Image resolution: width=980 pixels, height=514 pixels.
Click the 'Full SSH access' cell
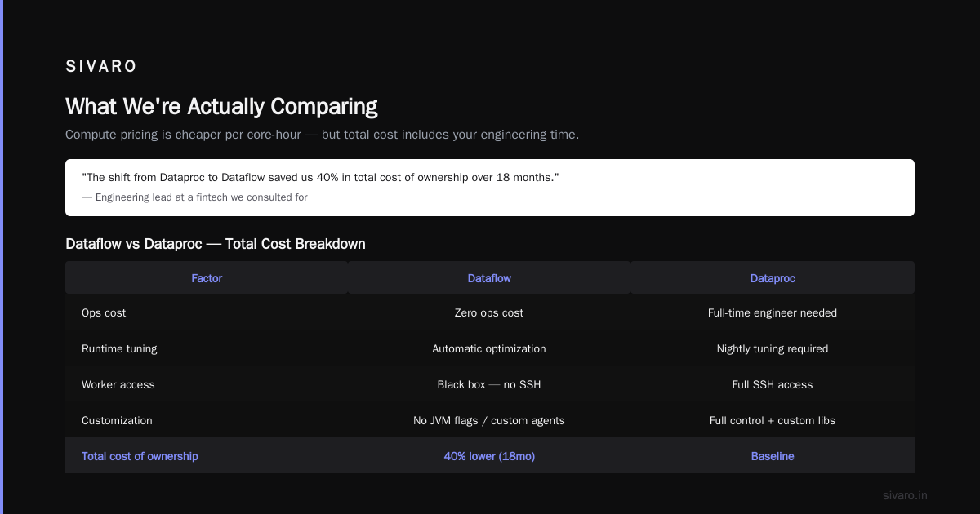pos(773,385)
